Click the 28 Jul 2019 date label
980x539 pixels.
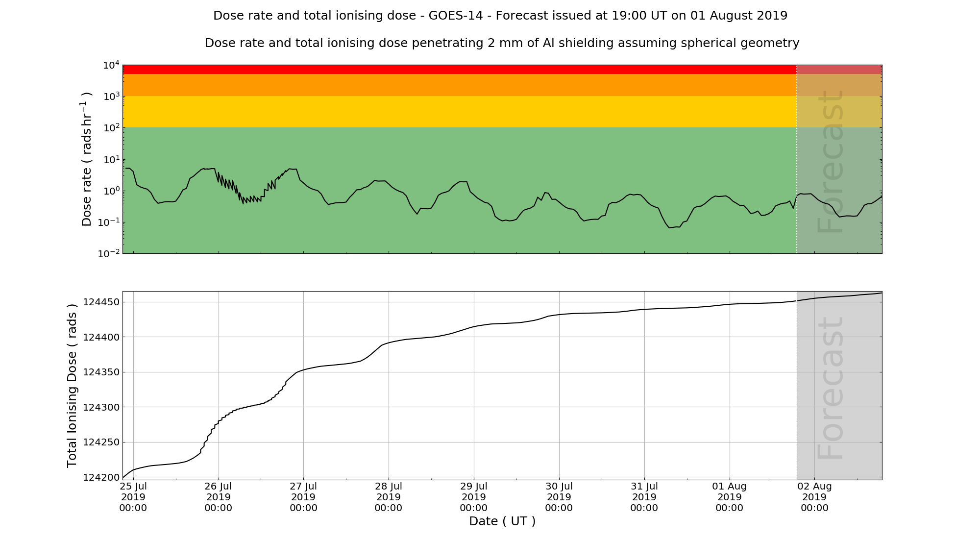(389, 497)
